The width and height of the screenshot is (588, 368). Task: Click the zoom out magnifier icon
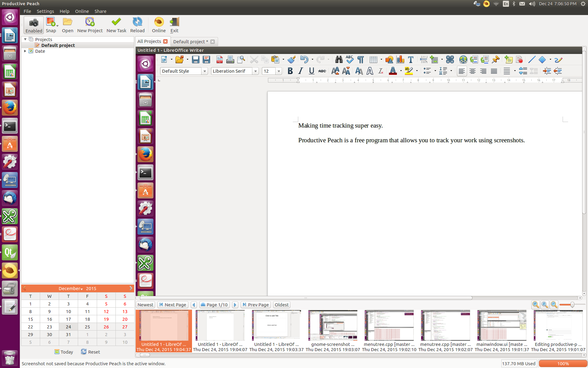coord(554,305)
